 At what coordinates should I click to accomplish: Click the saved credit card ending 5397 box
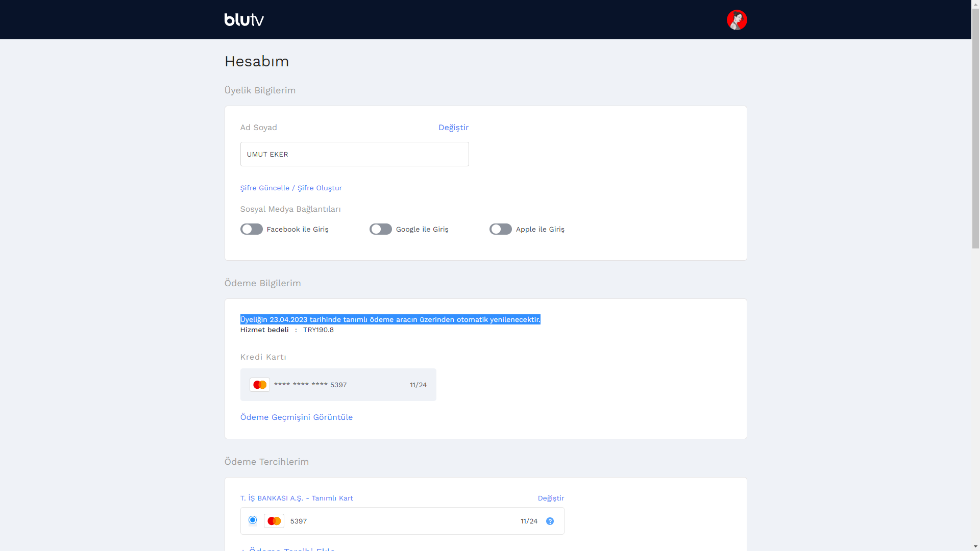(x=338, y=385)
